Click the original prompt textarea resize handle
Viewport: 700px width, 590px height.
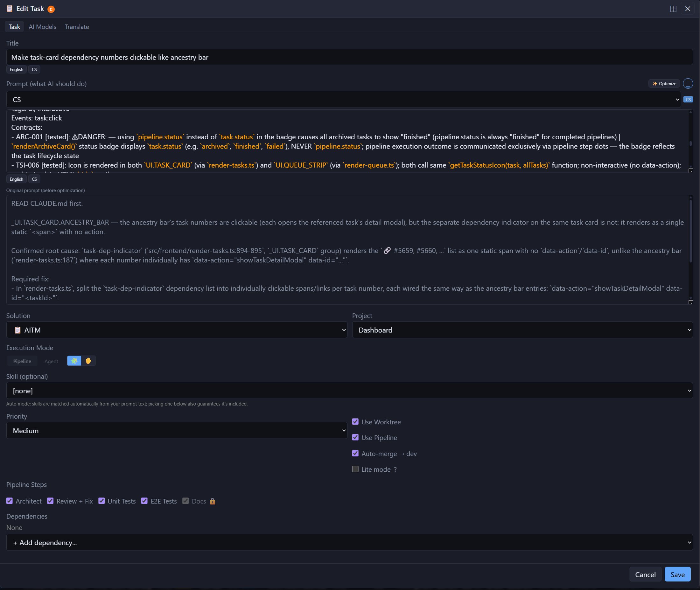click(690, 302)
